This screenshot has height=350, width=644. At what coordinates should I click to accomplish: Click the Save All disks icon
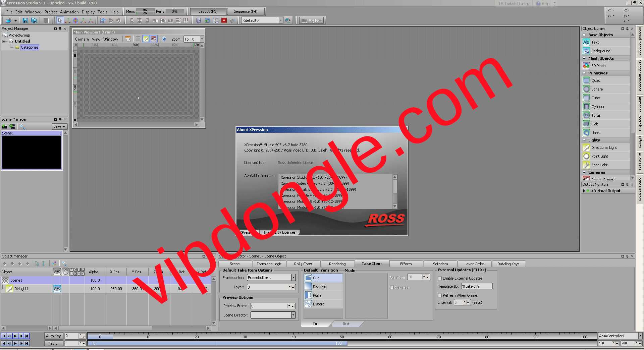click(x=34, y=20)
